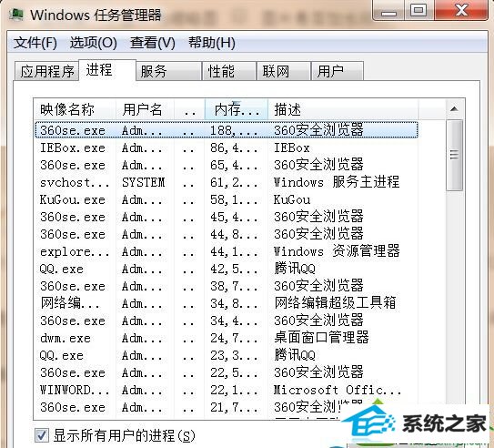This screenshot has width=494, height=448.
Task: Sort by 内存 column header
Action: [x=237, y=109]
